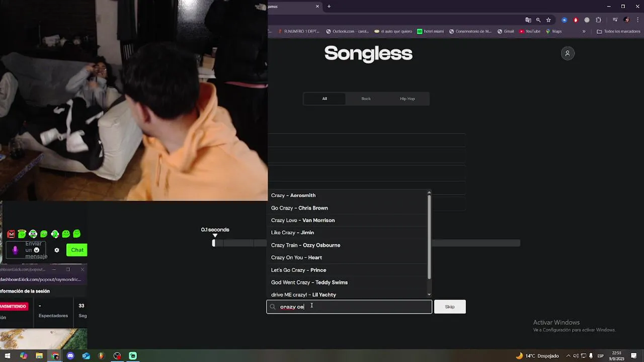The height and width of the screenshot is (362, 644).
Task: Open Windows Start menu
Action: [x=8, y=356]
